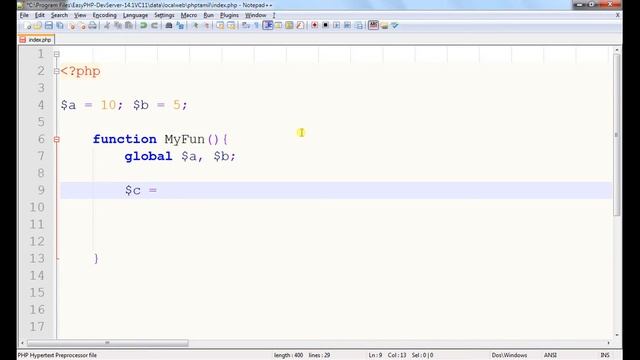Open the Window menu

[x=256, y=15]
